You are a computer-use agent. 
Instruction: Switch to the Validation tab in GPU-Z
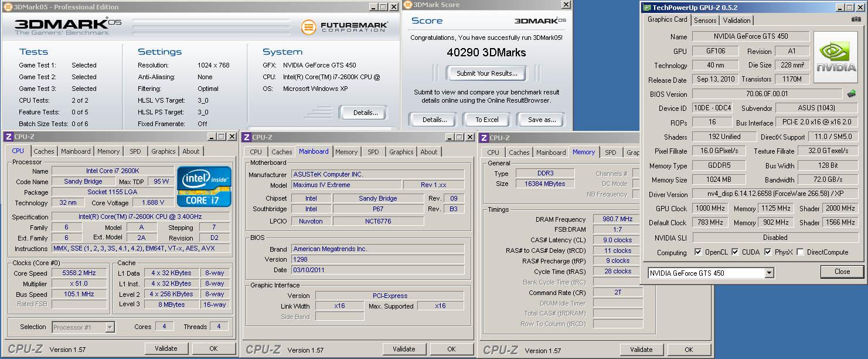pos(737,20)
